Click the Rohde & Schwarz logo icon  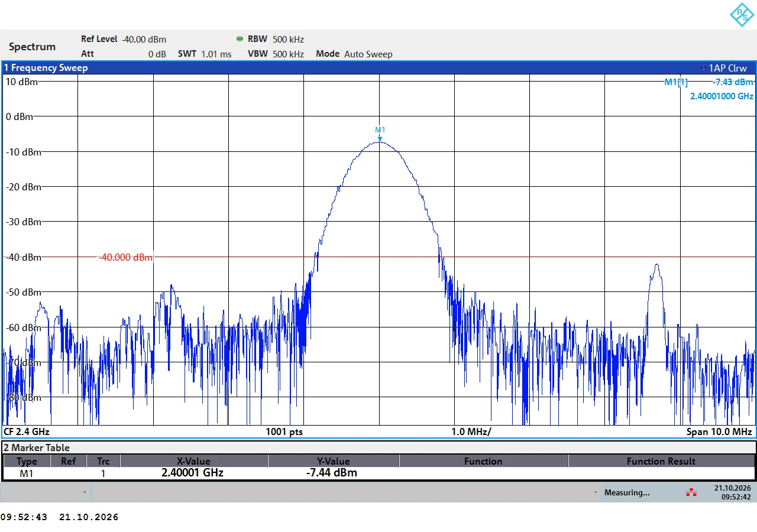pos(742,15)
